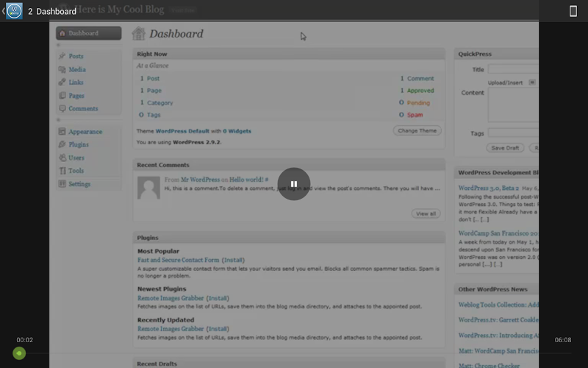Click the QuickPress Content text area

[513, 105]
